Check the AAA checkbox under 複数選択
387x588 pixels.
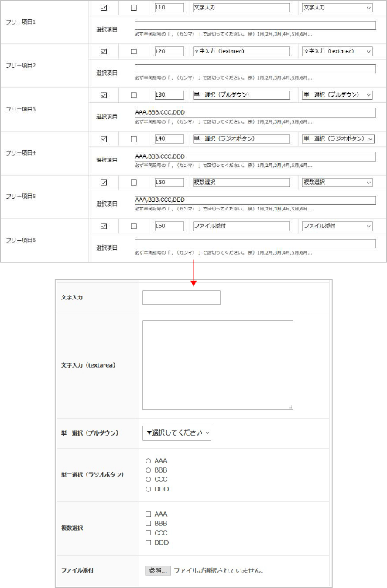point(148,514)
